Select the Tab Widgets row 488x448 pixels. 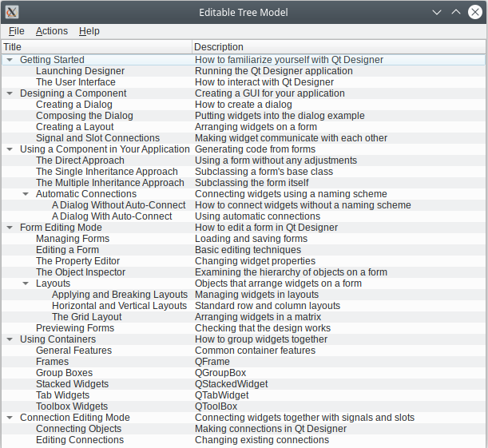62,395
